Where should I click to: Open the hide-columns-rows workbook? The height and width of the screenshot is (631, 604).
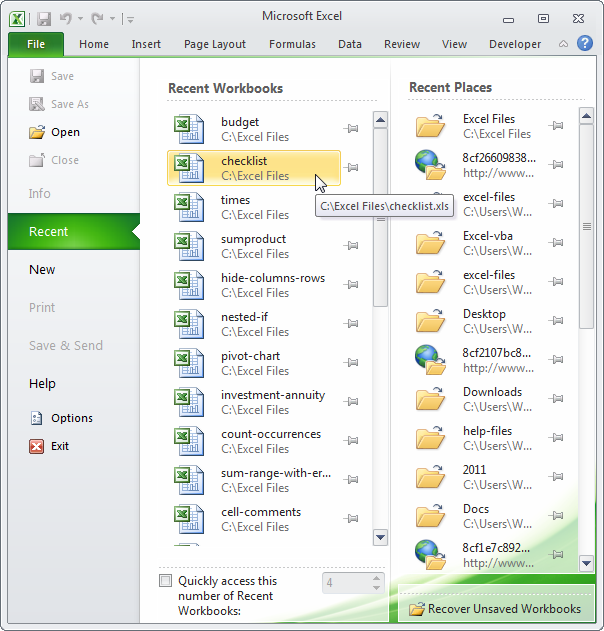coord(254,285)
